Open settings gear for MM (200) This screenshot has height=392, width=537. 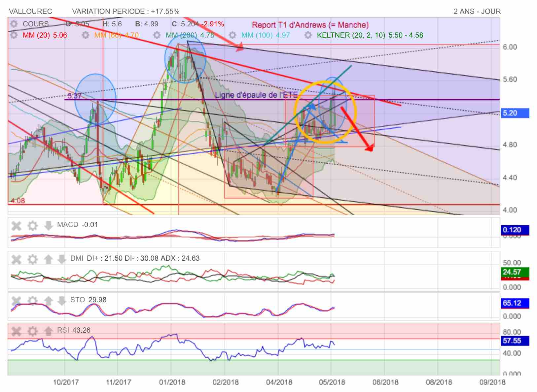pyautogui.click(x=157, y=35)
